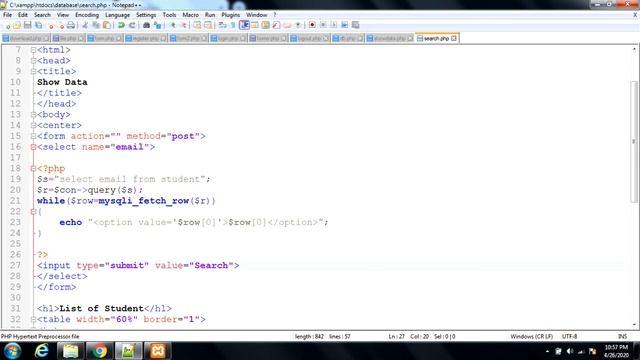Open Find with the binoculars icon
This screenshot has width=640, height=360.
[147, 25]
